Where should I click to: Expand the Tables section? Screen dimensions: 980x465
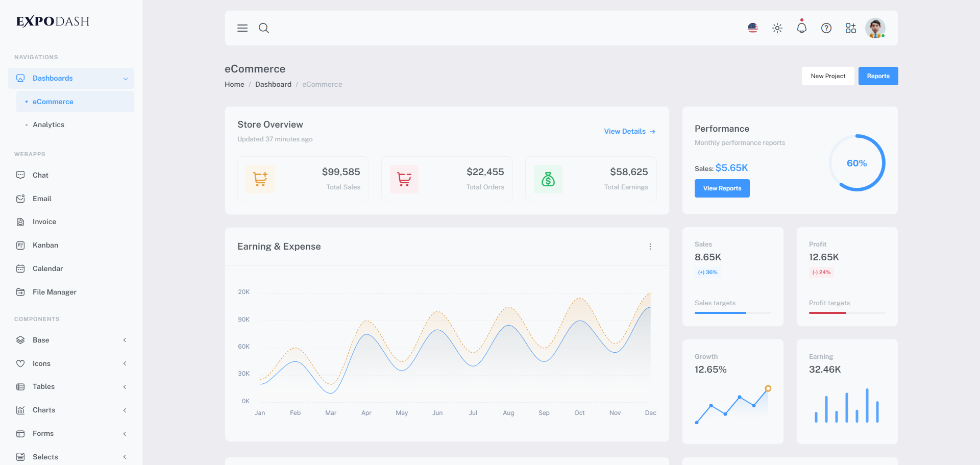[x=43, y=386]
